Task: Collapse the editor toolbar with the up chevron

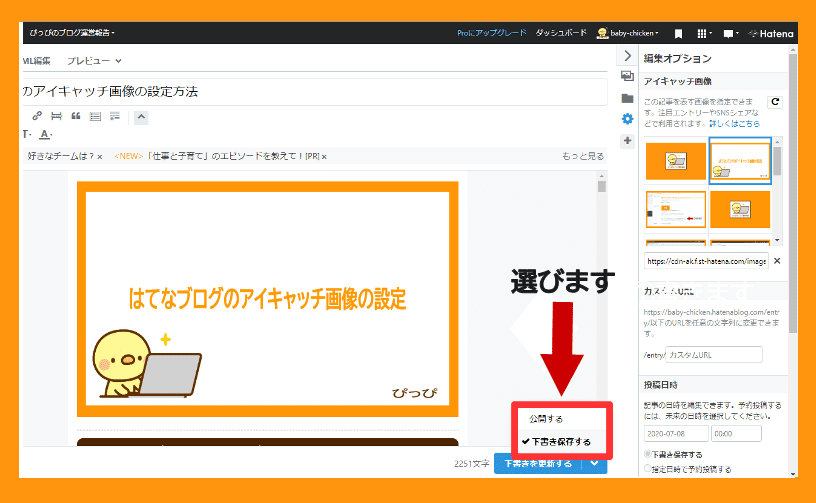Action: (141, 117)
